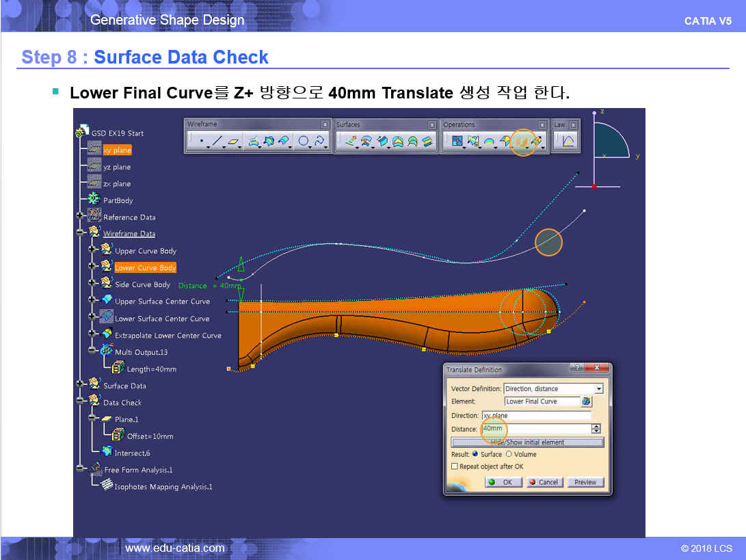Click the Plane tool in Wireframe toolbar

234,142
